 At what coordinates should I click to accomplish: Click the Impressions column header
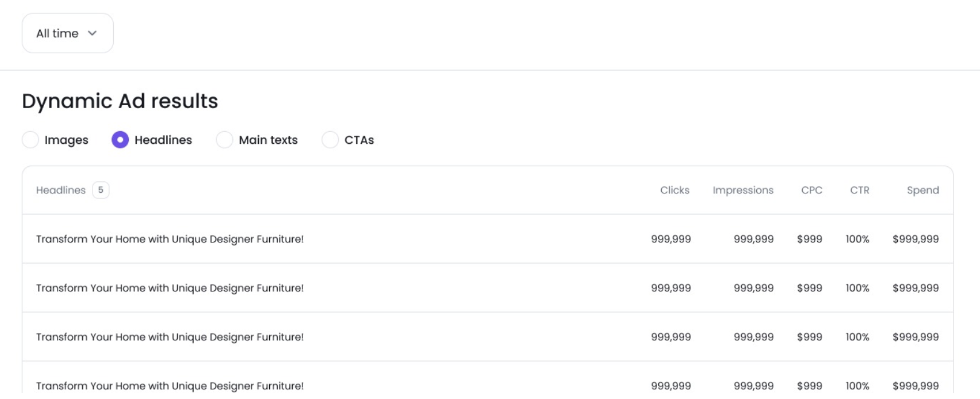[x=742, y=190]
